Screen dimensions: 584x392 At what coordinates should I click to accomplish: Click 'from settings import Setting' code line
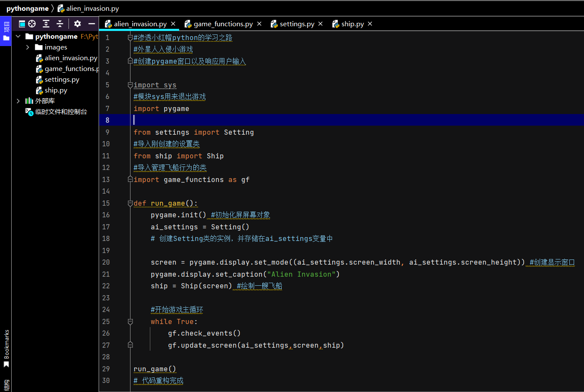[194, 132]
